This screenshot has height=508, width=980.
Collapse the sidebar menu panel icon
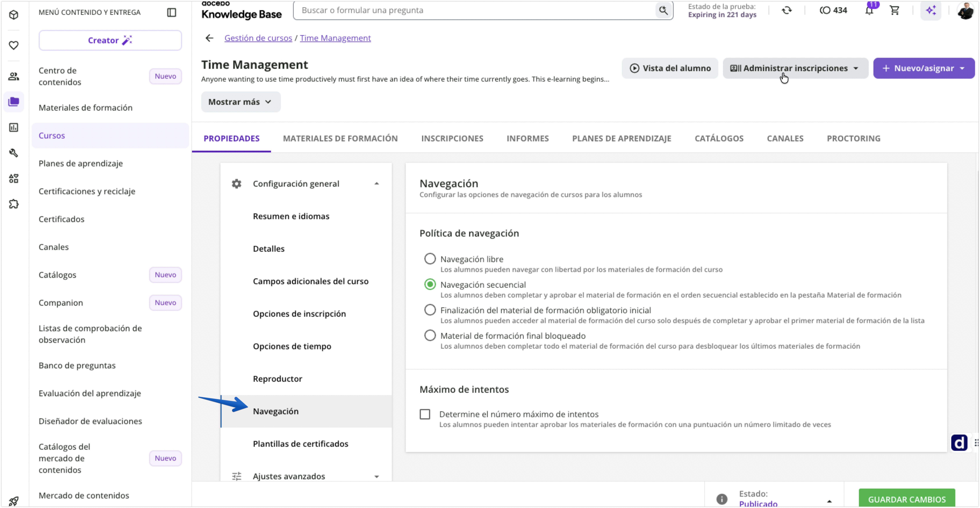(x=172, y=12)
